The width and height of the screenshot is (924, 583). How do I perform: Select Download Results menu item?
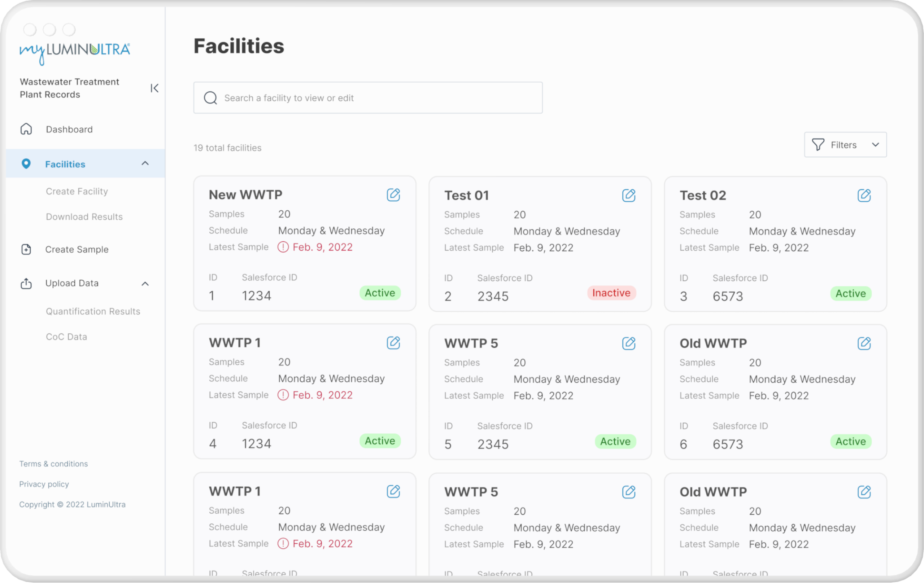(84, 217)
